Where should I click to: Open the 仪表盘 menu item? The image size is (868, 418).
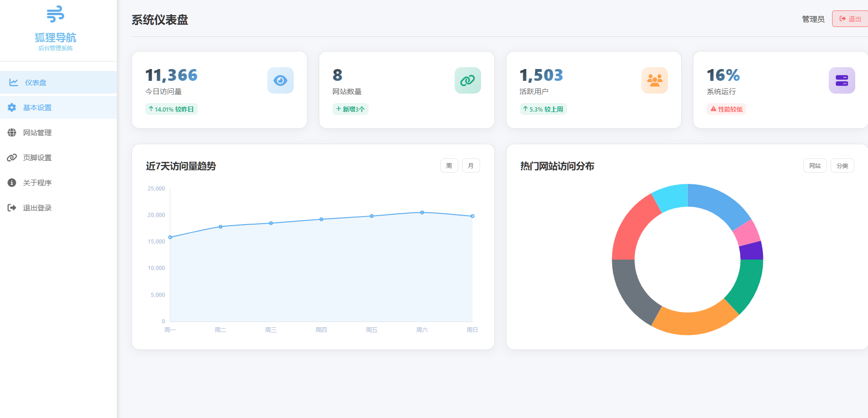pos(36,82)
